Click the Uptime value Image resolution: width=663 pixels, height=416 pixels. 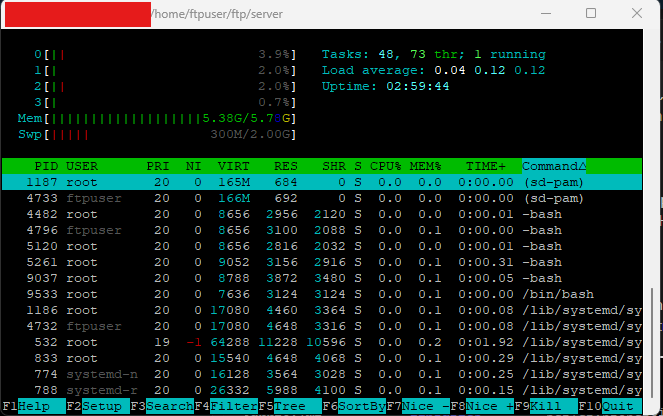(418, 87)
